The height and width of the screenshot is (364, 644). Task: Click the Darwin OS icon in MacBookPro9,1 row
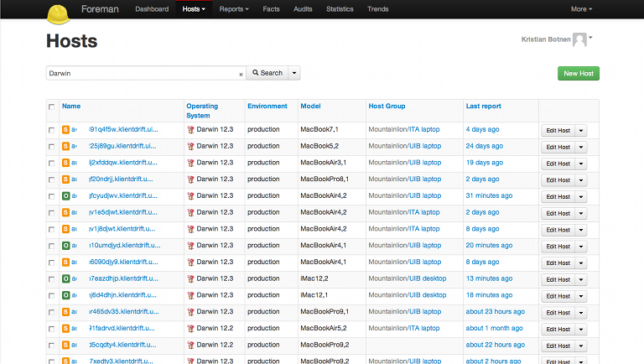tap(190, 312)
